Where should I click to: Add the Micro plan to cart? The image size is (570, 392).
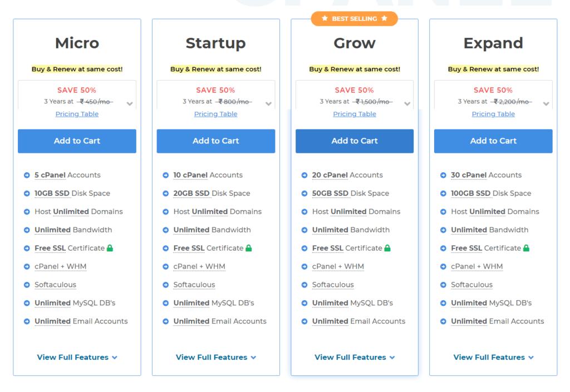77,141
